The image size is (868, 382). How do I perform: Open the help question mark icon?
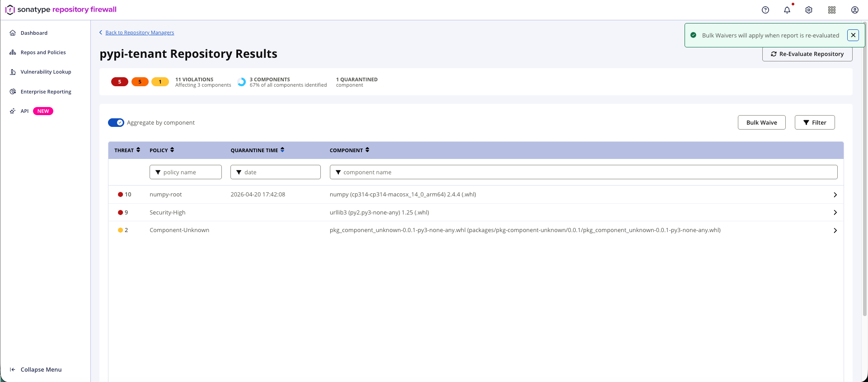pos(765,10)
